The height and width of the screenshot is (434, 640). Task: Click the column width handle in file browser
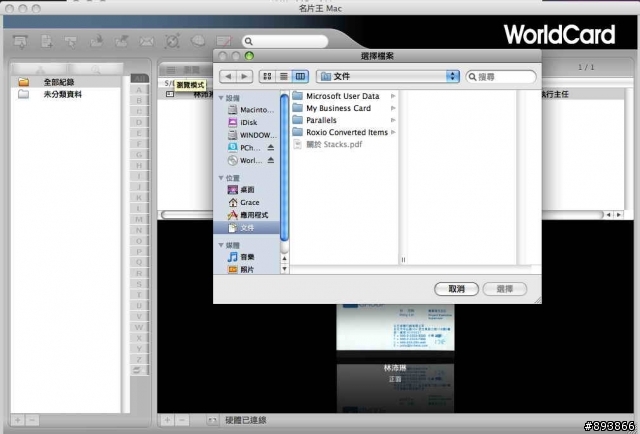click(403, 260)
